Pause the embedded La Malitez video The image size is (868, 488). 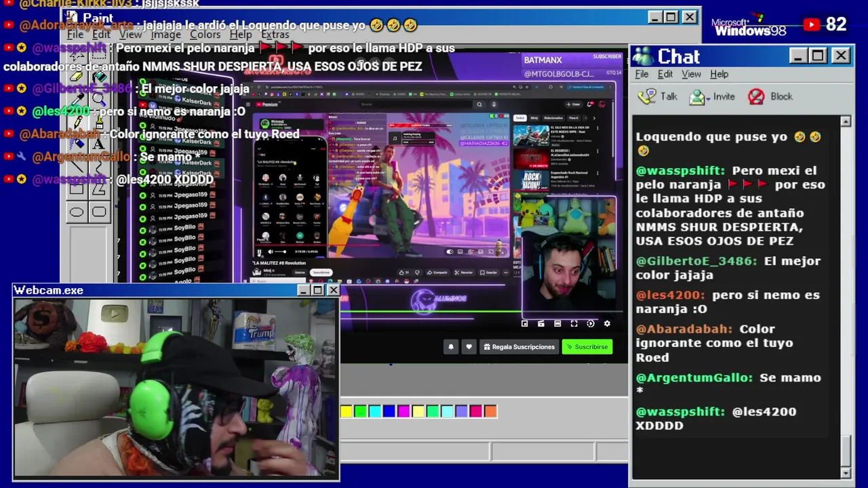259,252
